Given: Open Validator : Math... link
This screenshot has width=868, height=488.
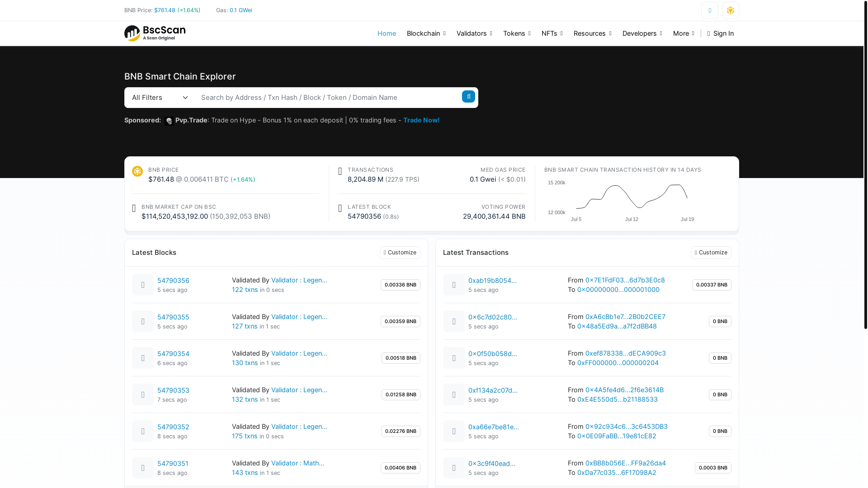Looking at the screenshot, I should [297, 463].
